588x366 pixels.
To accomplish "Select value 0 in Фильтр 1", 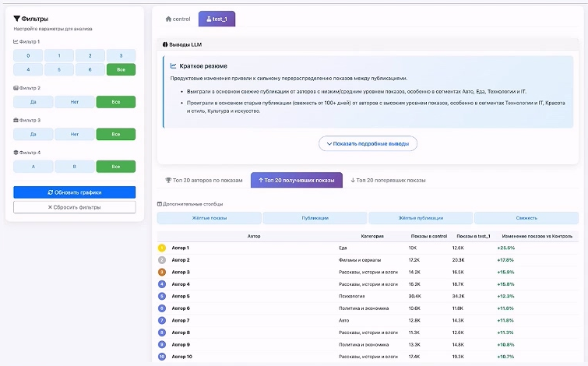I will point(28,55).
